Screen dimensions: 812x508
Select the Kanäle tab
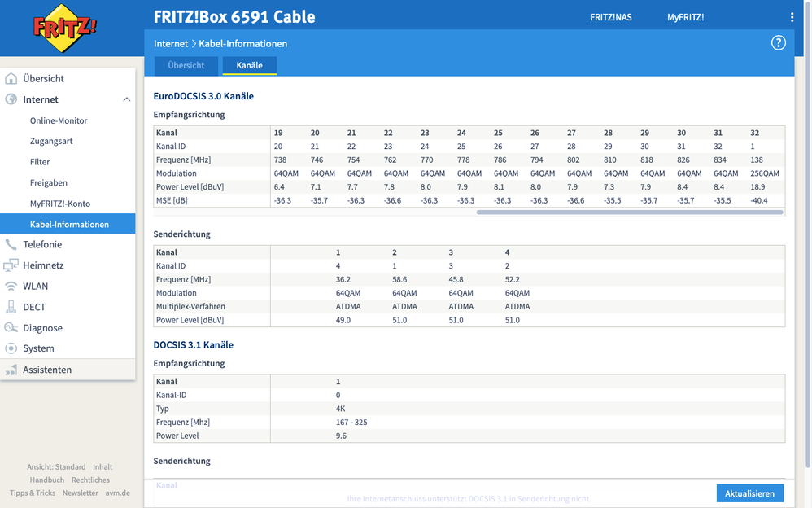250,65
